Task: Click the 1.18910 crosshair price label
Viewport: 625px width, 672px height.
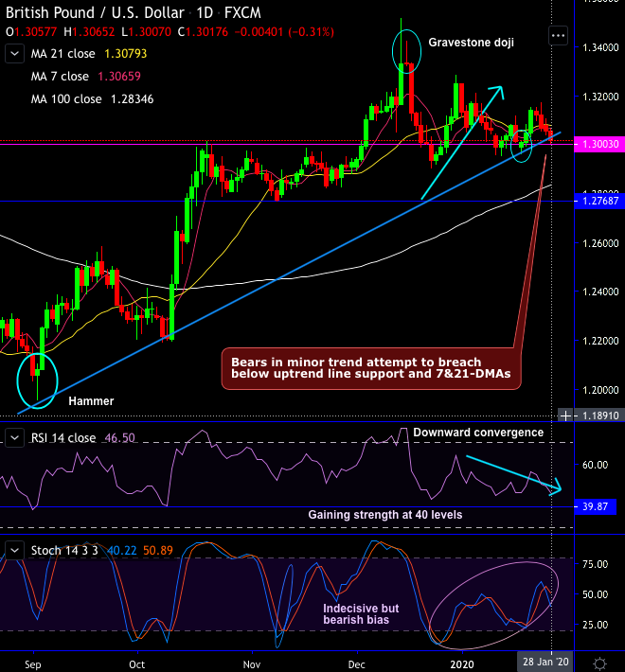Action: click(600, 416)
